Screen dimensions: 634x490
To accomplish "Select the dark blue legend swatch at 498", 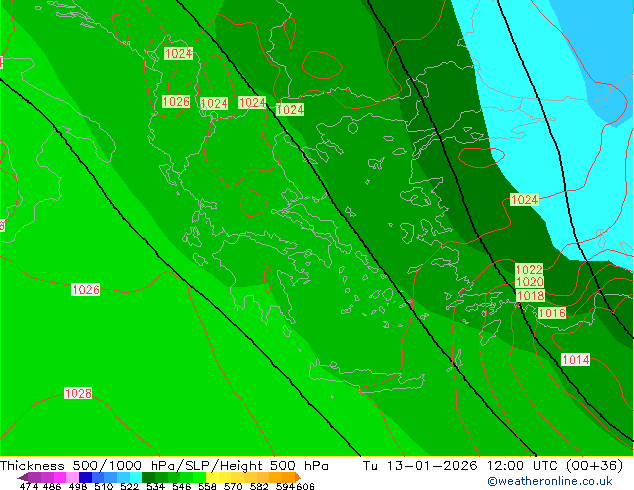I will (85, 477).
